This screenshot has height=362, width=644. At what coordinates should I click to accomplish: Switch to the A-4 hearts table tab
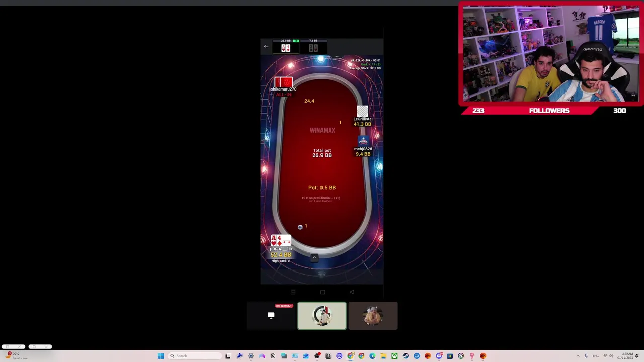(x=286, y=48)
